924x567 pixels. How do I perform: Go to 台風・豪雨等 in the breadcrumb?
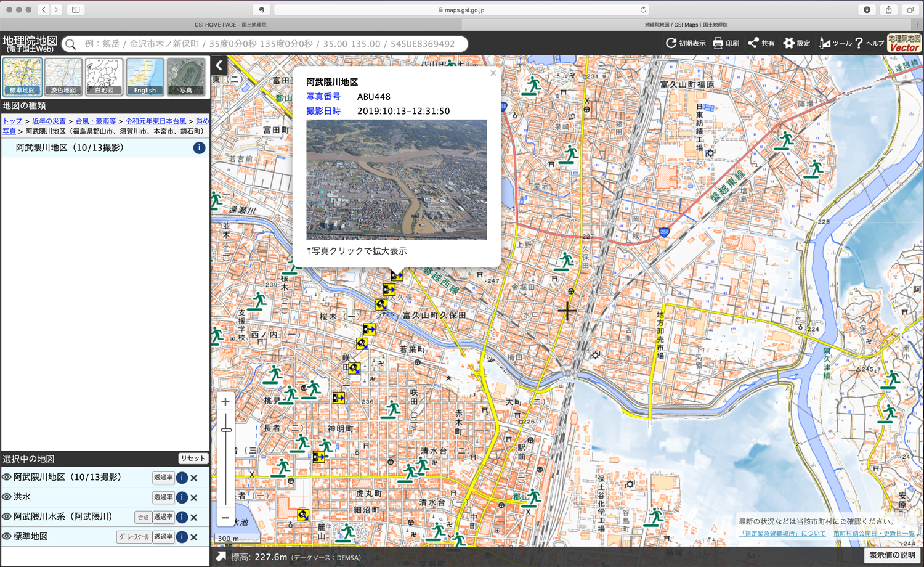95,121
